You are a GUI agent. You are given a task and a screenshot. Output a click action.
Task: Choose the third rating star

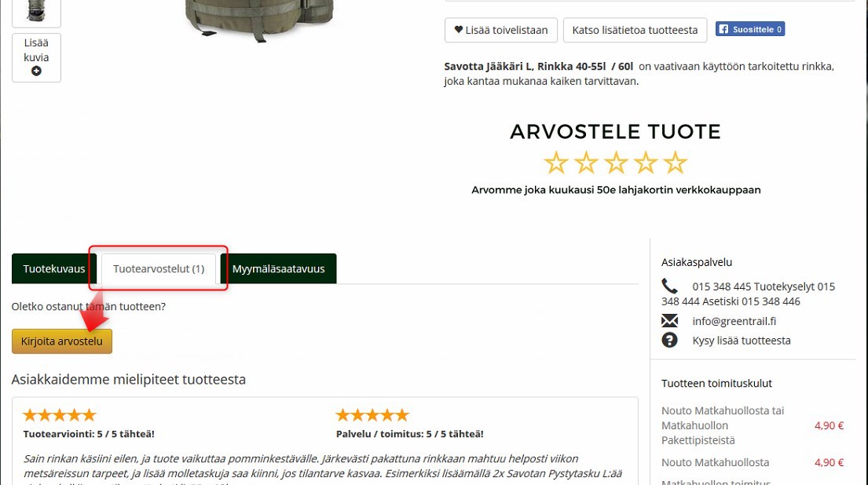pos(616,163)
